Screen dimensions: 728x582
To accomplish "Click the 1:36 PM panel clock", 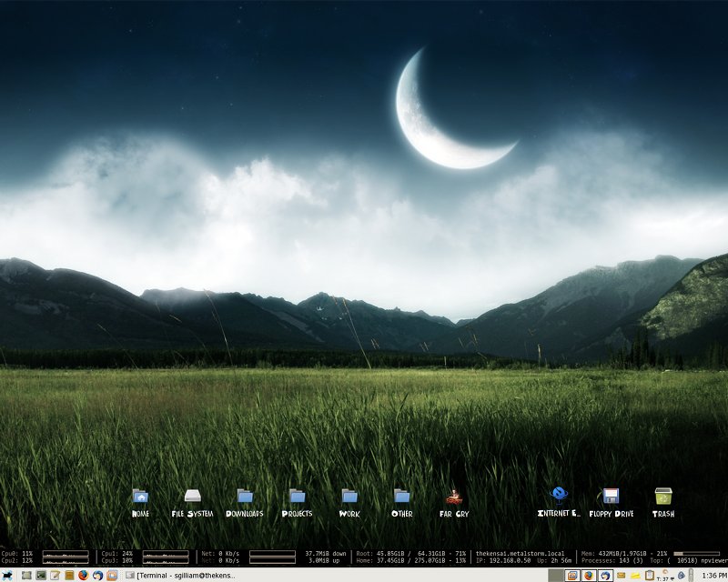I will point(715,576).
